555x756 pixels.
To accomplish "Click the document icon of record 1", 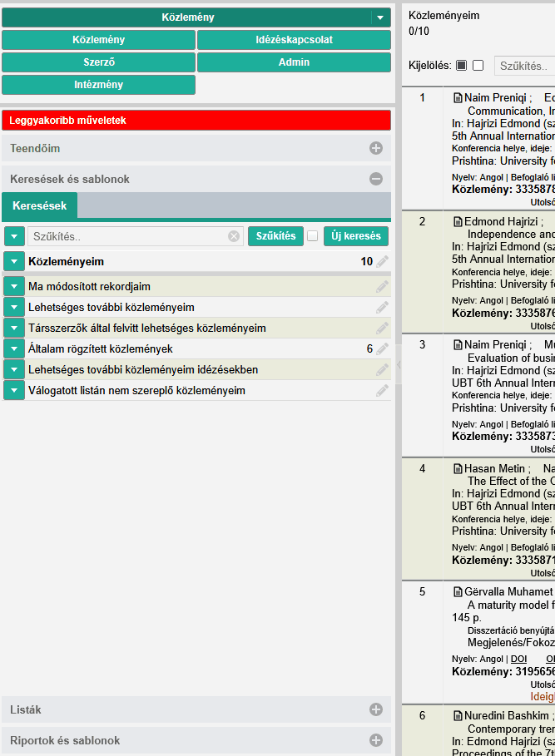I will [458, 97].
